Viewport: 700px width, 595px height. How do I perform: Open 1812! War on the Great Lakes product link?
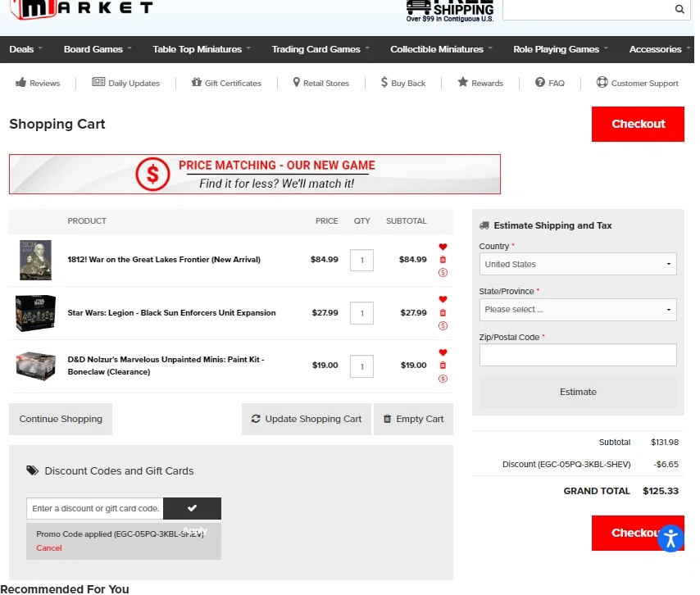(x=164, y=259)
